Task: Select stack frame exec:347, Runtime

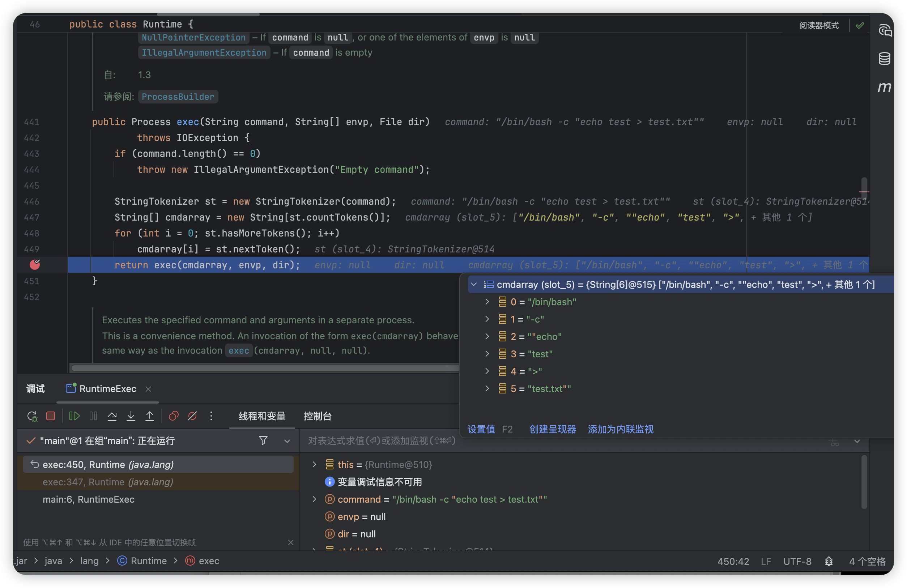Action: [158, 482]
